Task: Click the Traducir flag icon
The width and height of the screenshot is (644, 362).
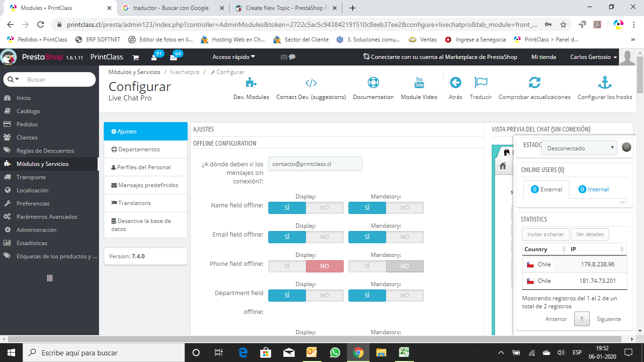Action: pyautogui.click(x=481, y=83)
